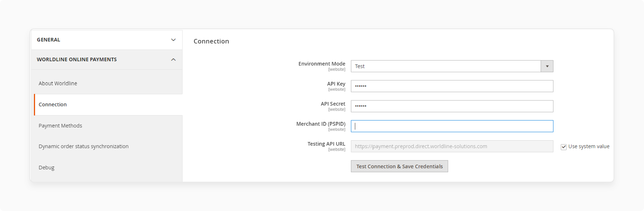Click the API Key input field

pos(452,86)
